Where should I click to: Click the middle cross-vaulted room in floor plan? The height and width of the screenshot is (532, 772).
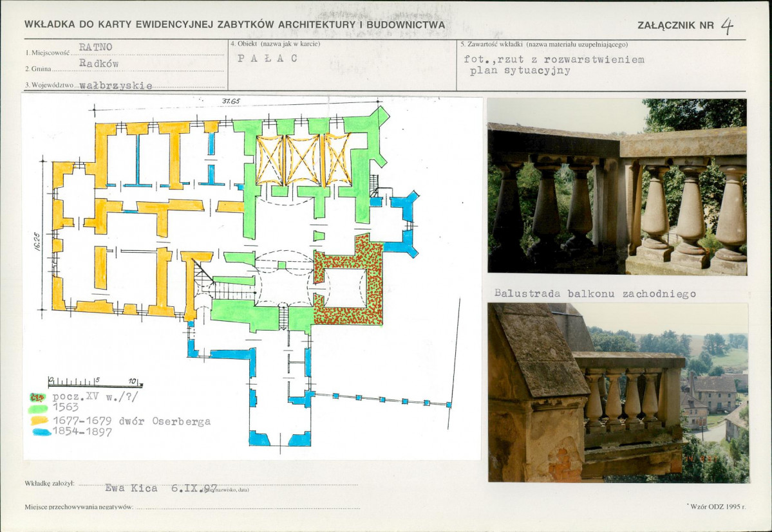[303, 160]
